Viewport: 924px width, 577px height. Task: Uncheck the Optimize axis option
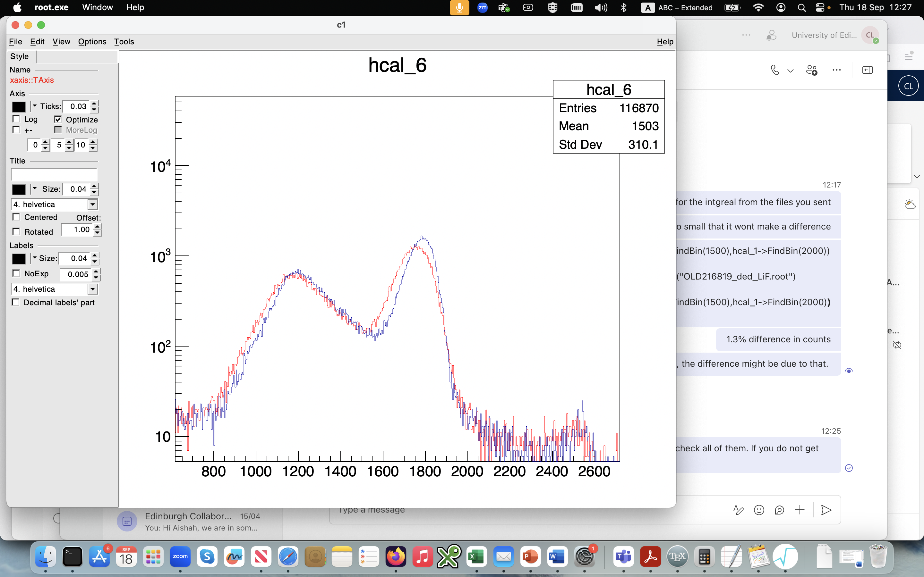tap(58, 120)
